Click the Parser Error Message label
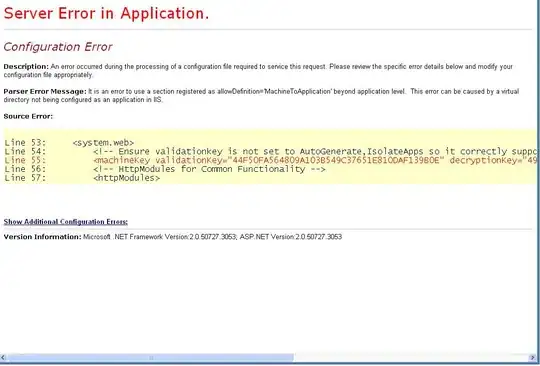Screen dimensions: 540x366 click(x=45, y=92)
